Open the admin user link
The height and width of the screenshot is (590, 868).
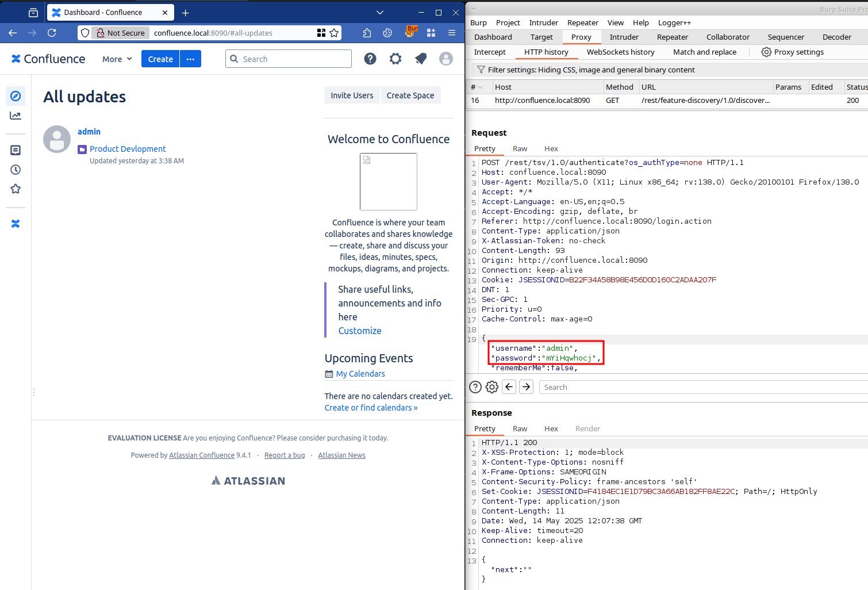point(89,132)
